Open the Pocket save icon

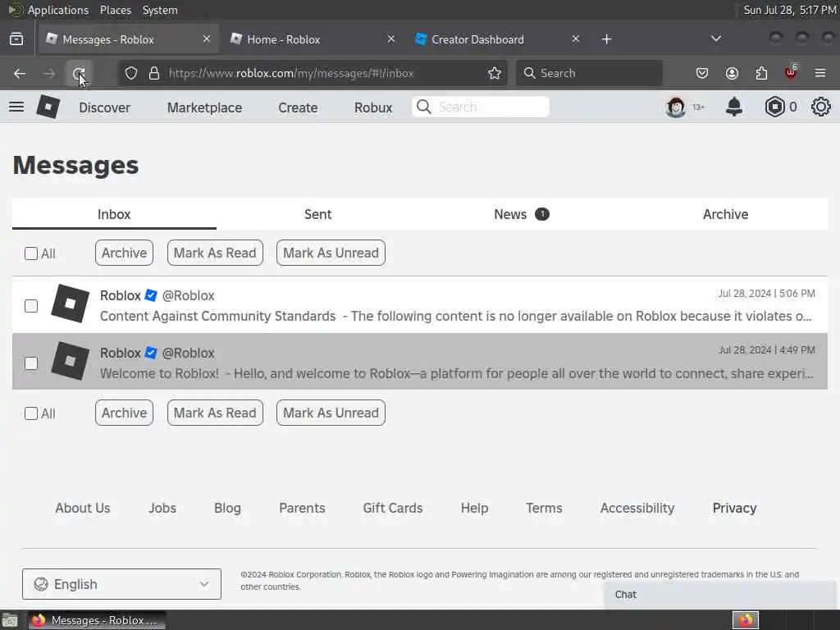tap(702, 73)
